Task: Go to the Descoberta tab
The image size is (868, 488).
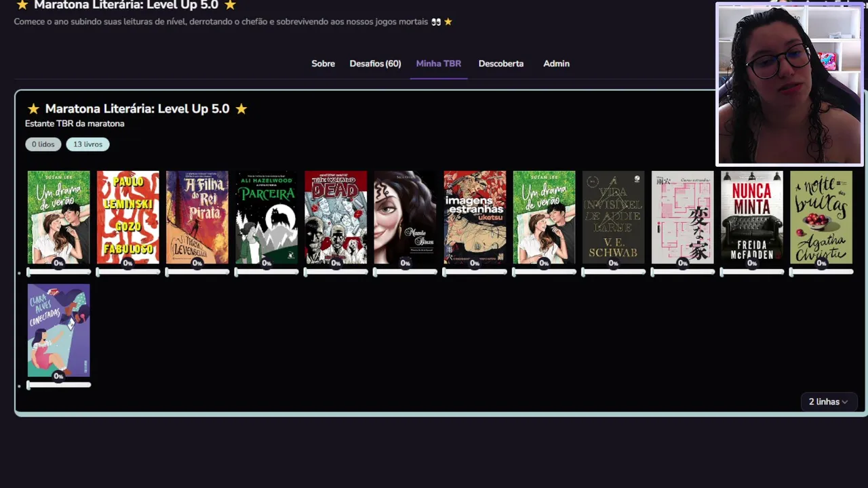Action: click(501, 64)
